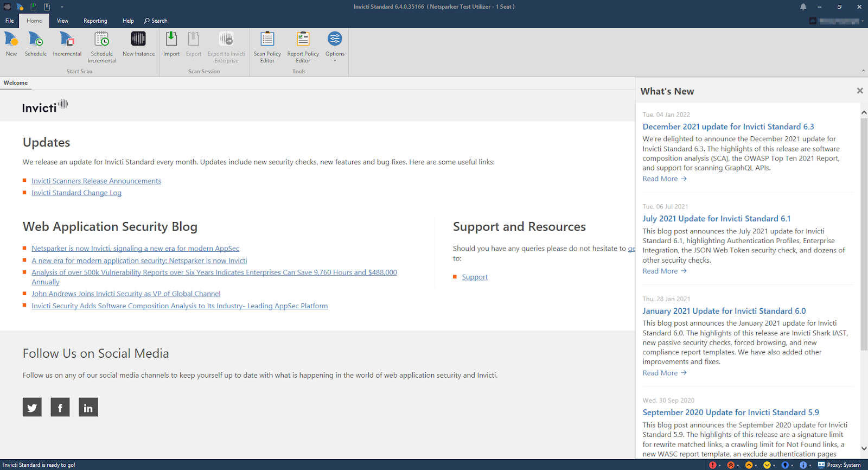Screen dimensions: 868x470
Task: Click the quick access Export icon
Action: (x=47, y=7)
